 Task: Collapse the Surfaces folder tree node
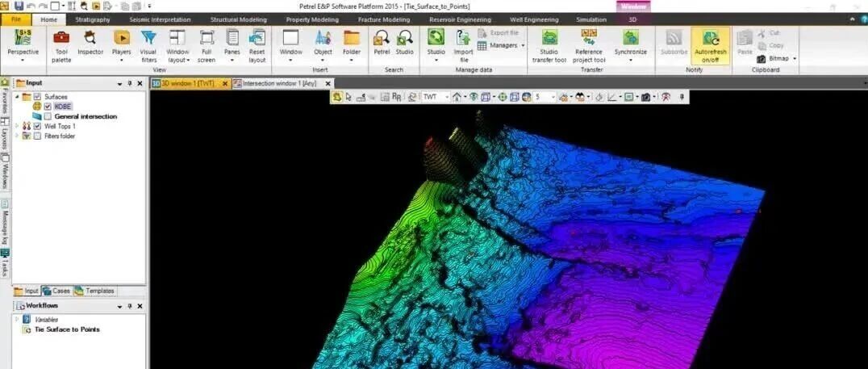click(17, 97)
